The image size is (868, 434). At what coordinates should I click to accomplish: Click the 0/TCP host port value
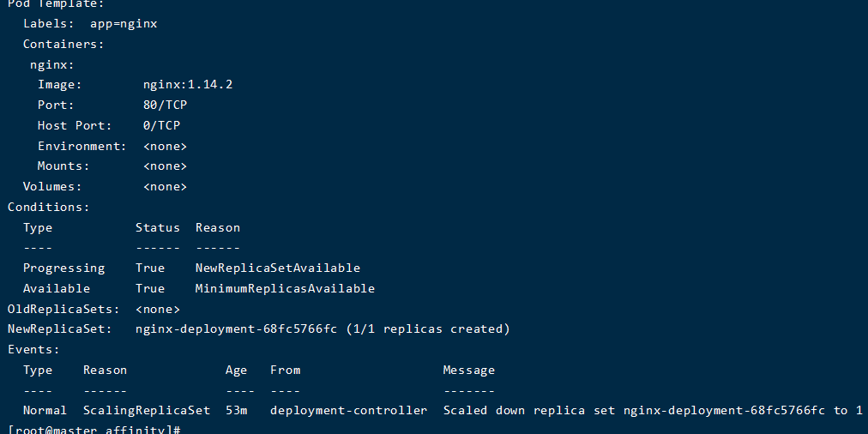161,125
